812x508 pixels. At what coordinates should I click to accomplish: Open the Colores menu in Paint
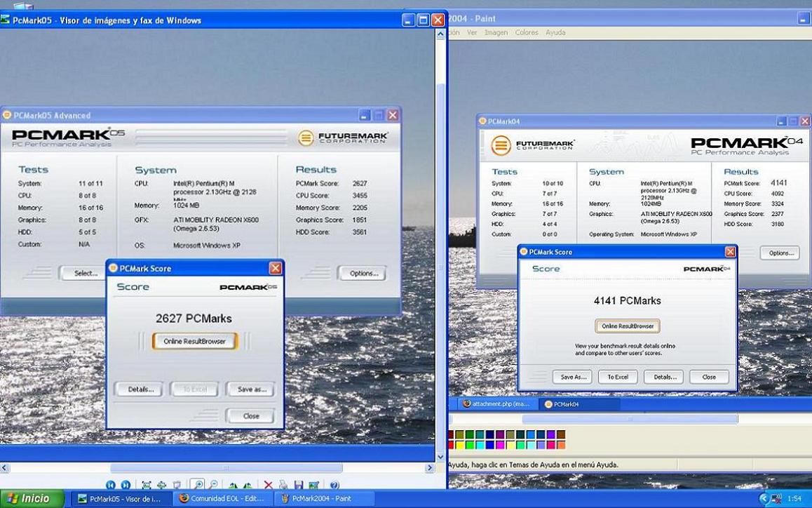527,32
